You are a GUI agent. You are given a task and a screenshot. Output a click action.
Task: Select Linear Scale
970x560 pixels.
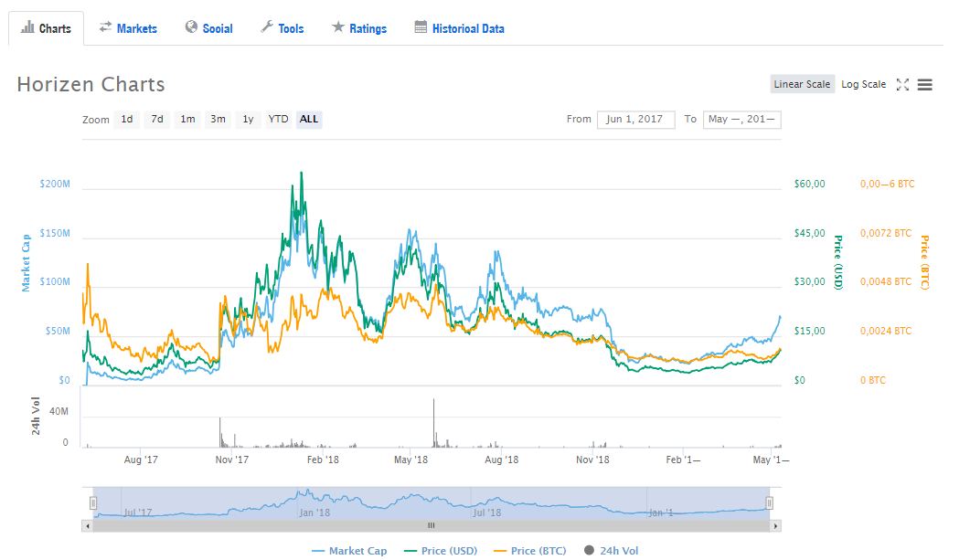point(803,84)
